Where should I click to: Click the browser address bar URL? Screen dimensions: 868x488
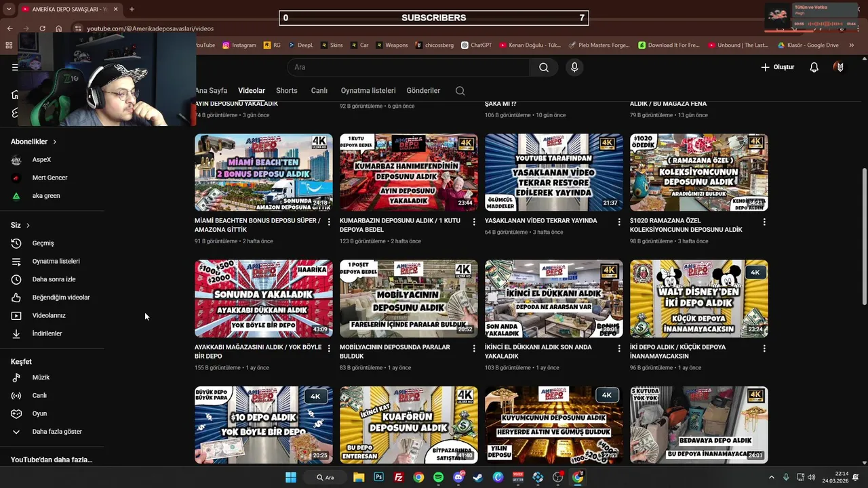coord(150,28)
